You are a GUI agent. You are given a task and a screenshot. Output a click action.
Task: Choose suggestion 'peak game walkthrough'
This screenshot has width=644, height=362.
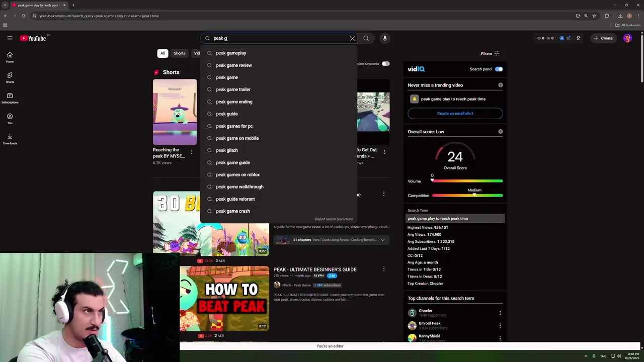click(278, 187)
